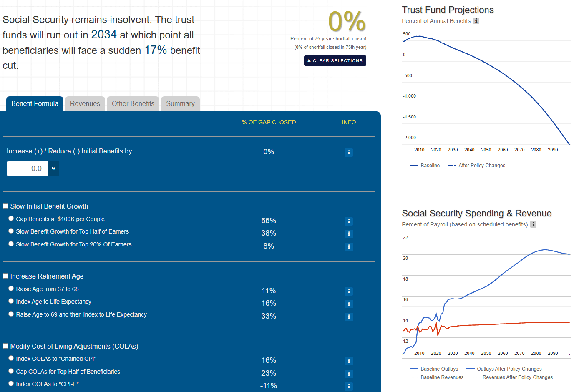
Task: Open info for Cap Benefits at $100K per Couple
Action: click(x=349, y=221)
